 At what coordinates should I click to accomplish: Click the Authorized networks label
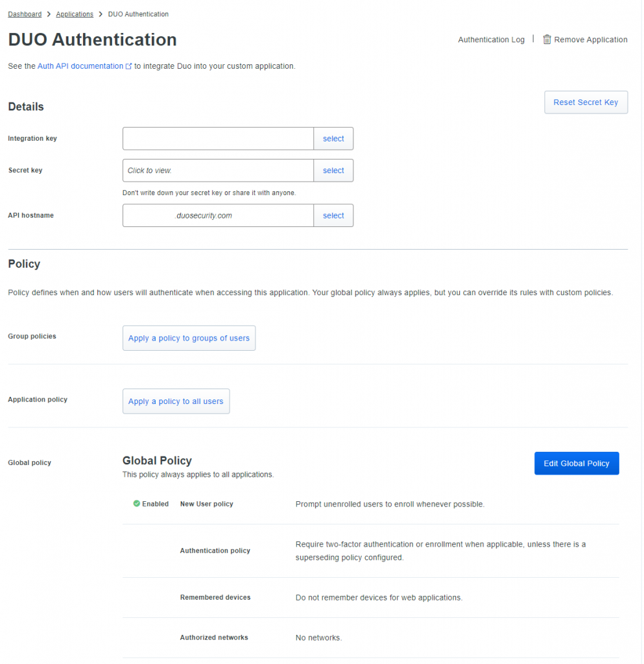[x=214, y=637]
